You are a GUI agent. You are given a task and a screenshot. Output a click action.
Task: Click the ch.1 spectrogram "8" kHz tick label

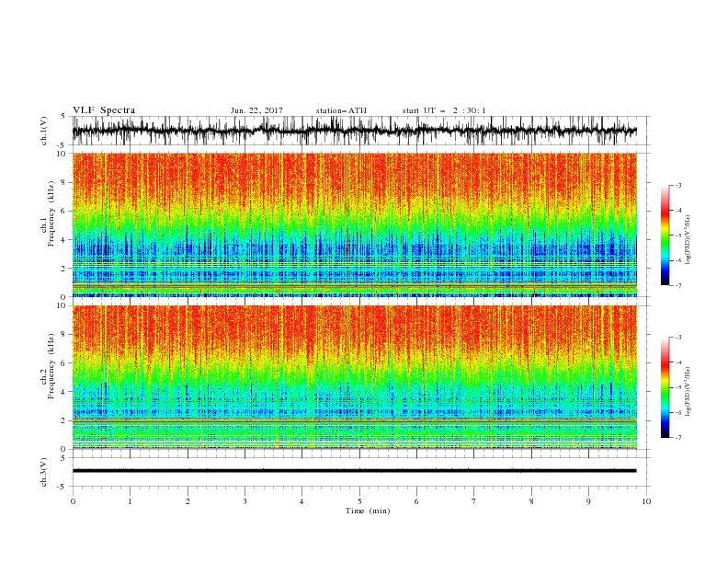tap(63, 182)
